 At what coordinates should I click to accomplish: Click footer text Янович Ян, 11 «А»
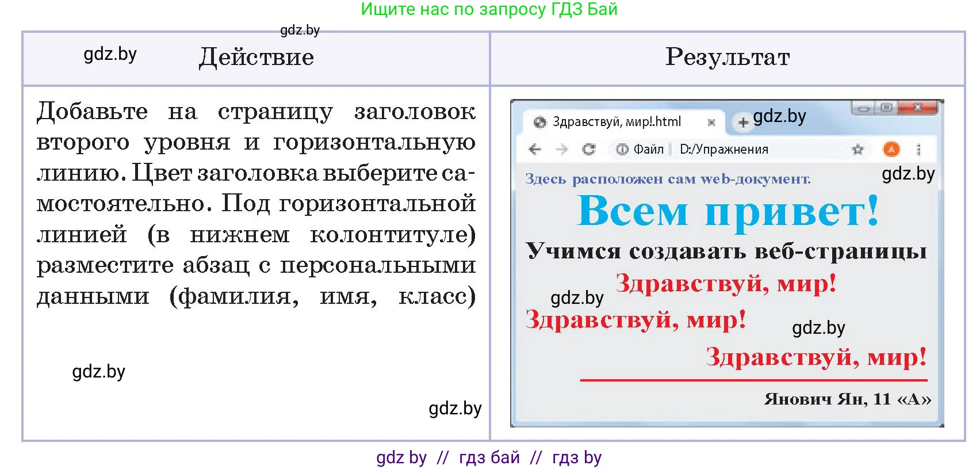pos(848,399)
